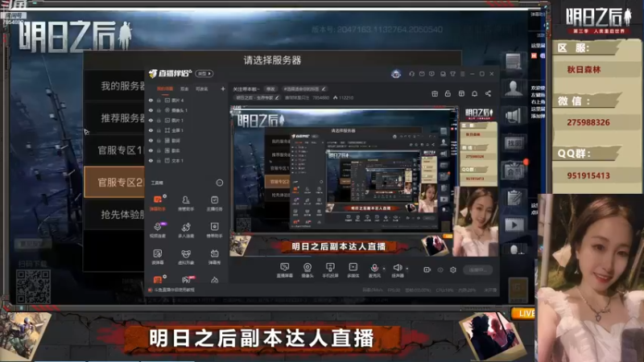
Task: Expand the mode pill next to the 直播伴侣 logo
Action: [204, 74]
